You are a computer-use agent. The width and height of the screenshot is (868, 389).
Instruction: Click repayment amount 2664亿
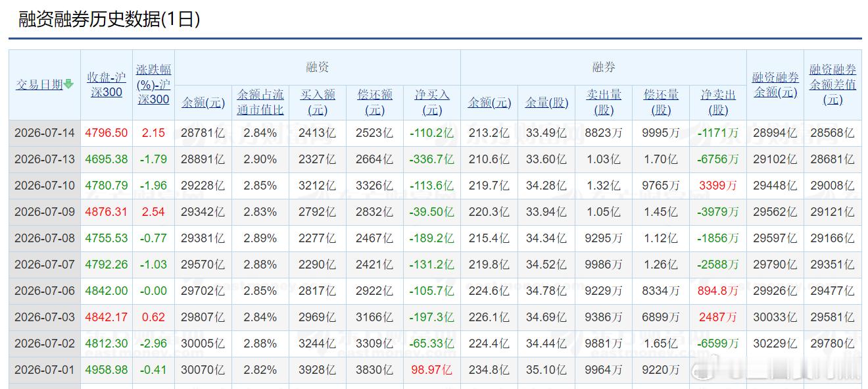(x=375, y=159)
